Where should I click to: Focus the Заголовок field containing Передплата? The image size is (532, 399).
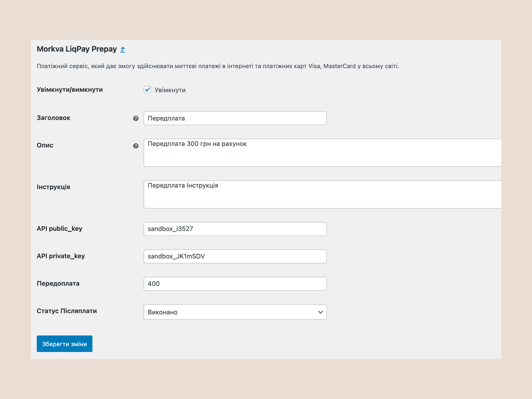point(235,118)
